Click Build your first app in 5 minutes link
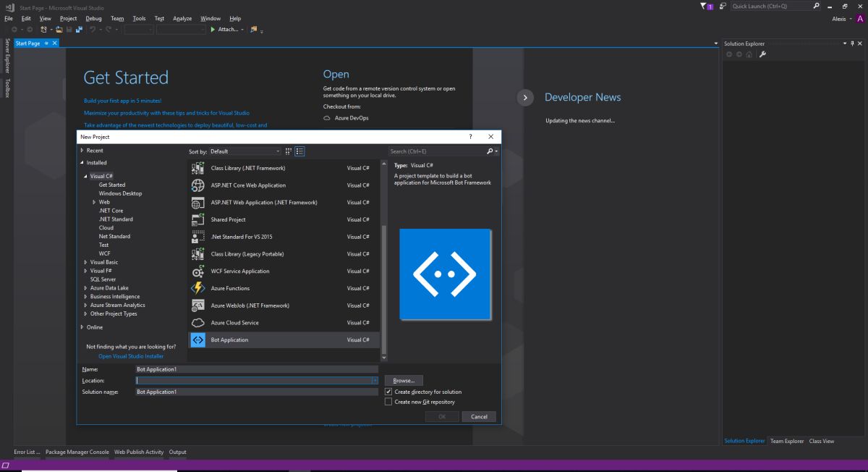The width and height of the screenshot is (868, 472). point(122,101)
